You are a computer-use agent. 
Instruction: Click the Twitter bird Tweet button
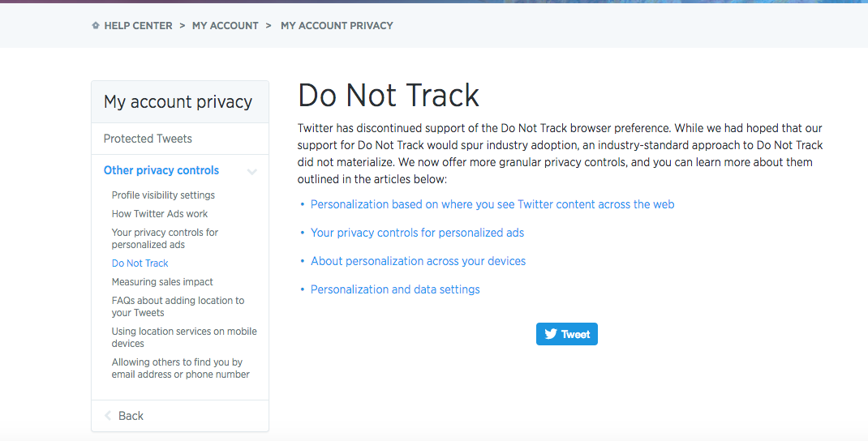click(x=566, y=334)
